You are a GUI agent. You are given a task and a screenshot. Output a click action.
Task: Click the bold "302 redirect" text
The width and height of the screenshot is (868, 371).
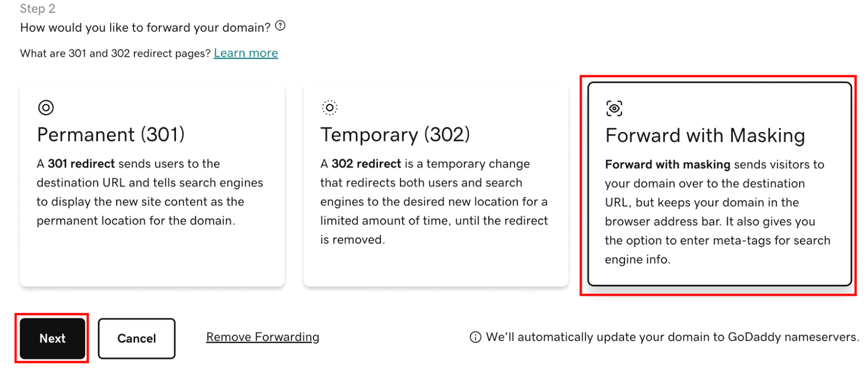point(366,164)
